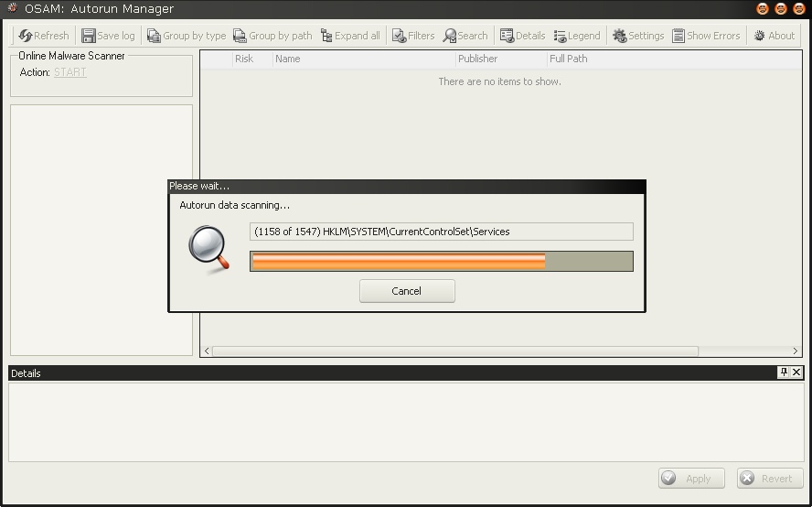The width and height of the screenshot is (812, 507).
Task: Show the Legend from toolbar
Action: pos(577,36)
